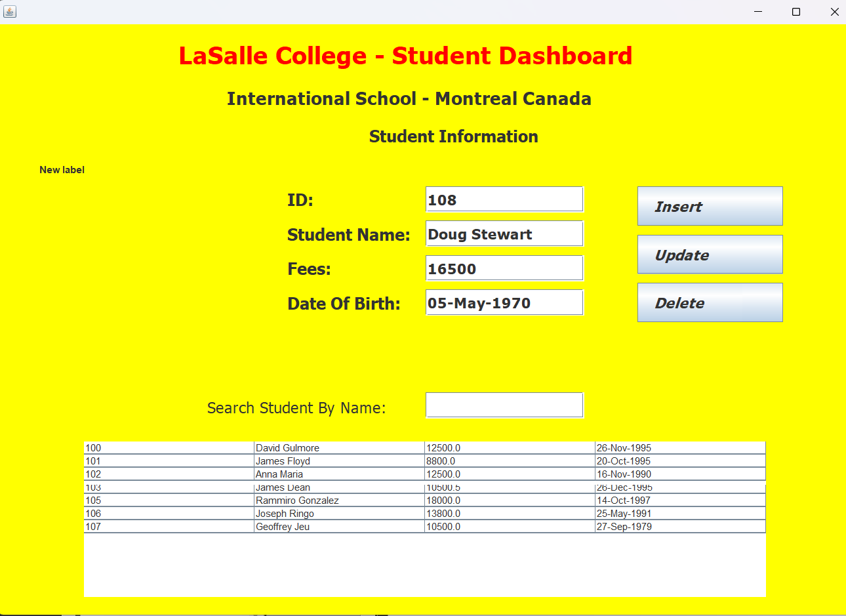The image size is (846, 616).
Task: Select the Date Of Birth field
Action: 504,302
